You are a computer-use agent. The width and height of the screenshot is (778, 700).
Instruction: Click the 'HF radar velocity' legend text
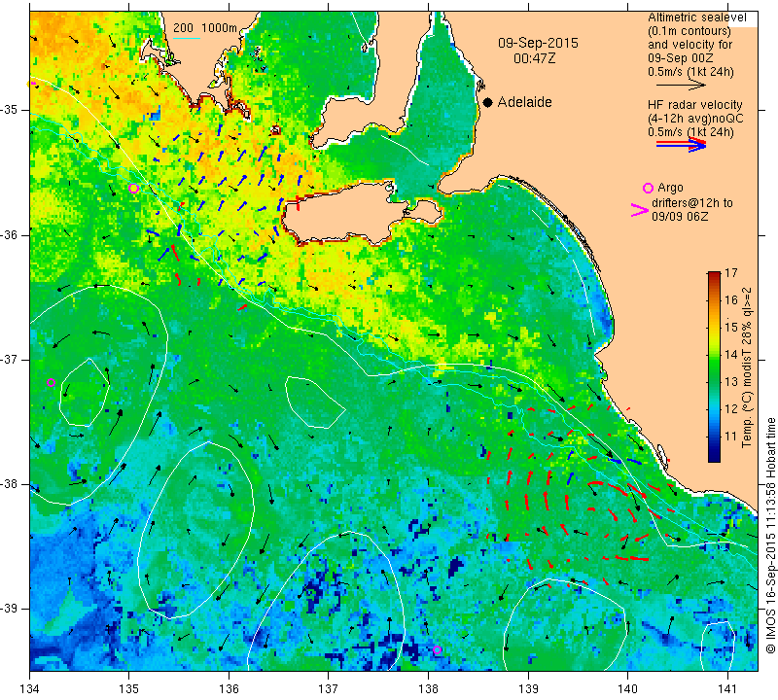point(695,105)
